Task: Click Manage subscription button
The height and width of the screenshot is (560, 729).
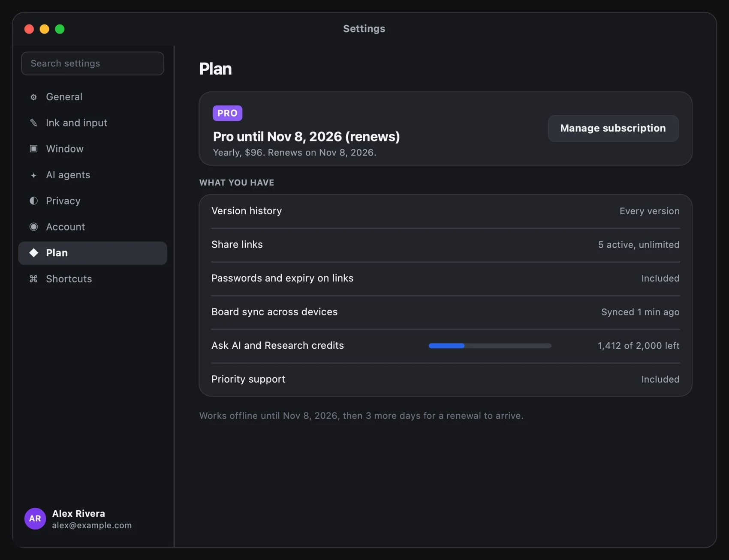Action: (x=613, y=128)
